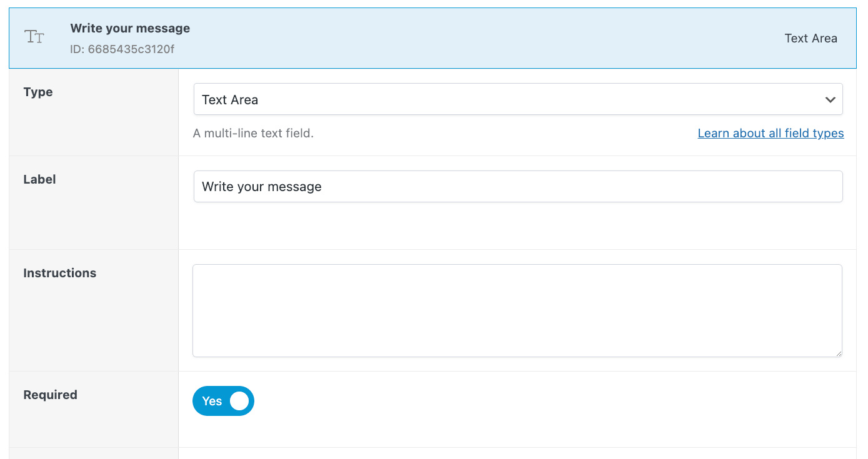The height and width of the screenshot is (459, 868).
Task: Click the description A multi-line text field
Action: point(253,133)
